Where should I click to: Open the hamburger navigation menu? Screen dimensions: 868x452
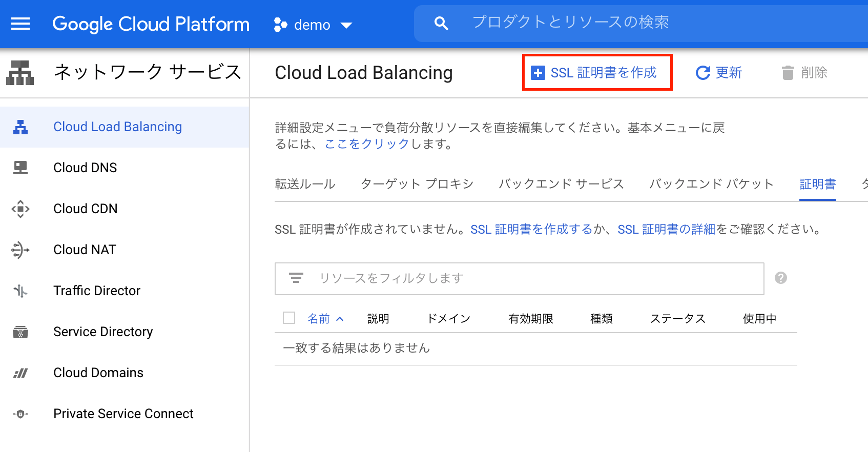pyautogui.click(x=20, y=24)
